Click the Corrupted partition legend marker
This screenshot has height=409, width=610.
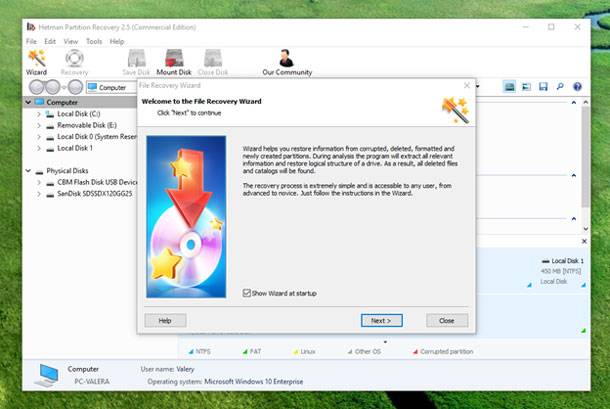pos(415,352)
